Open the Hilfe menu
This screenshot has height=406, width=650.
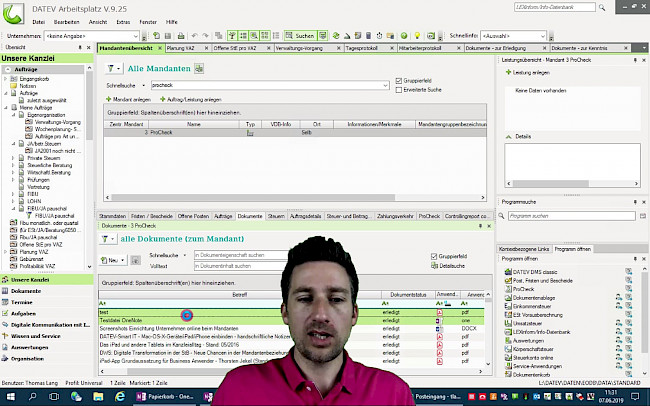[x=172, y=22]
